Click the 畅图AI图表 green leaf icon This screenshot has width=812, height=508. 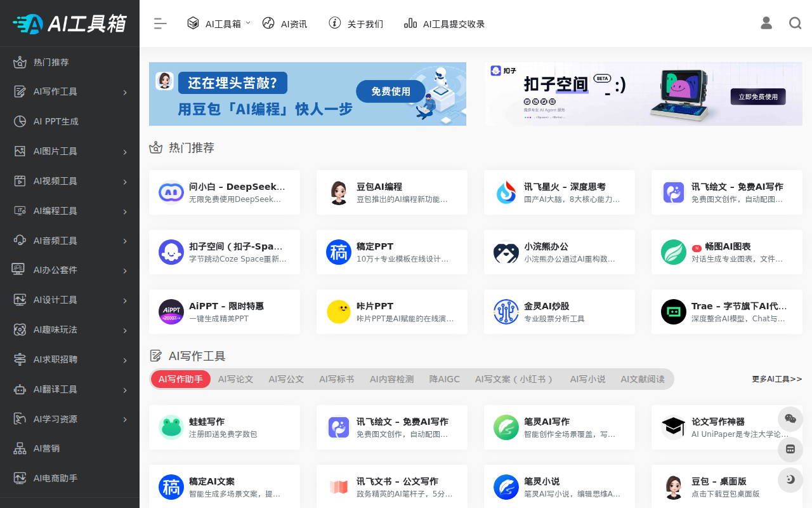coord(674,252)
